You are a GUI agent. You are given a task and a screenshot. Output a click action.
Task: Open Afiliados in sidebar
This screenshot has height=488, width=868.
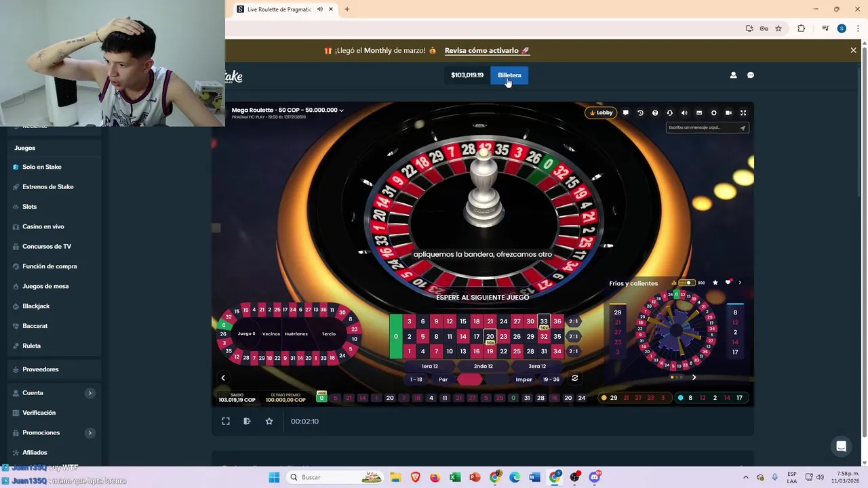pyautogui.click(x=35, y=452)
